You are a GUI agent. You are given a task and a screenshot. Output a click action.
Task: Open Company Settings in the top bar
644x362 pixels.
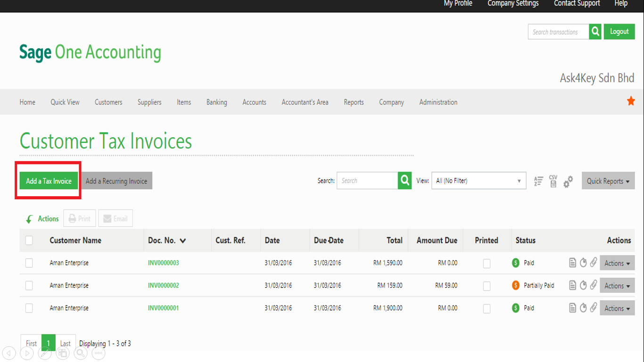click(x=513, y=3)
